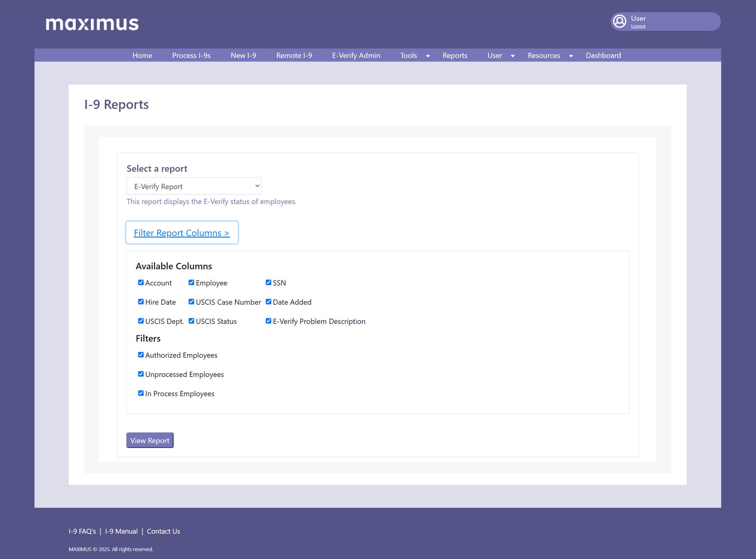The height and width of the screenshot is (559, 756).
Task: Open the Filter Report Columns link
Action: pos(181,233)
